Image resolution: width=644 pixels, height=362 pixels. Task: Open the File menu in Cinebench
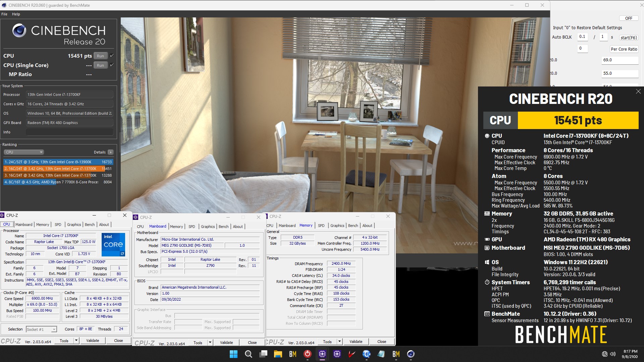point(4,14)
